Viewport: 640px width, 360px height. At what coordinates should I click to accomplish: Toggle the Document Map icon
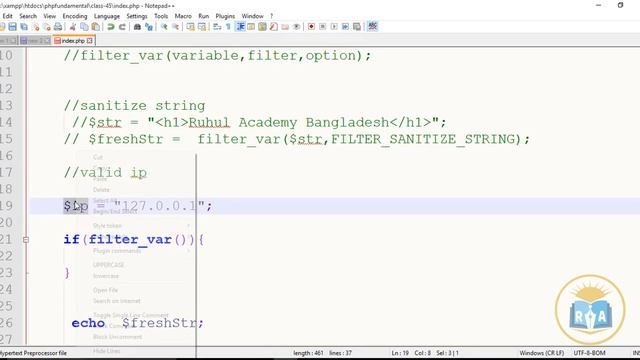pos(262,27)
